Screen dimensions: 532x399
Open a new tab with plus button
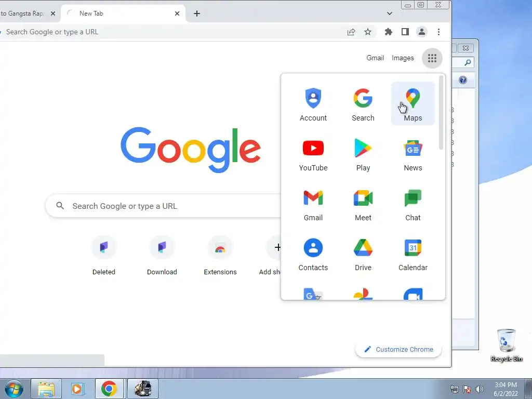(197, 14)
